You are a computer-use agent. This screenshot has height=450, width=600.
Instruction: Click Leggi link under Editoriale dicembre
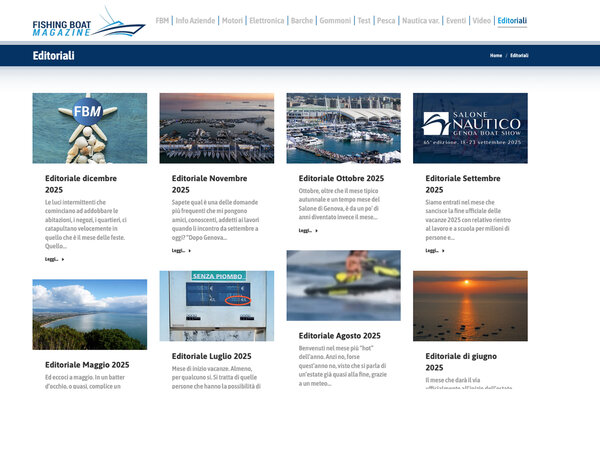pos(54,259)
